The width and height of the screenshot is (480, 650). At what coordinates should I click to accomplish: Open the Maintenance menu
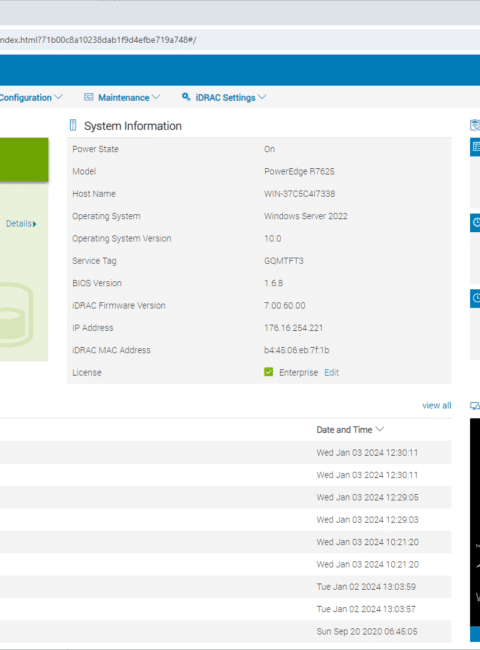pyautogui.click(x=123, y=97)
